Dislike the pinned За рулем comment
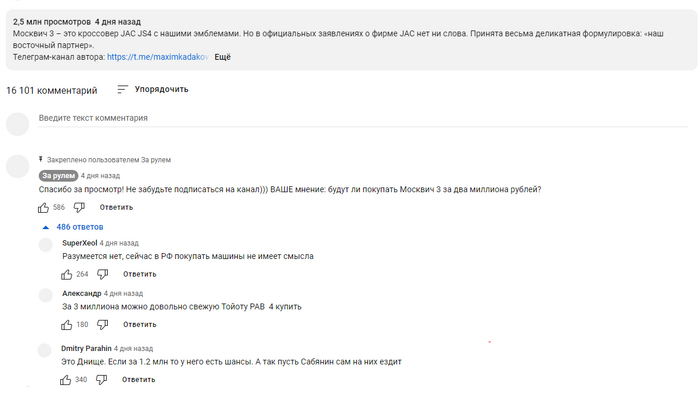The width and height of the screenshot is (700, 409). pos(79,208)
